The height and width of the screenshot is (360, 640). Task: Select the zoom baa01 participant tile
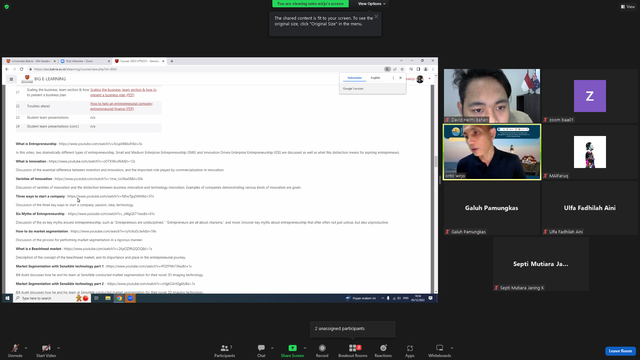tap(590, 96)
